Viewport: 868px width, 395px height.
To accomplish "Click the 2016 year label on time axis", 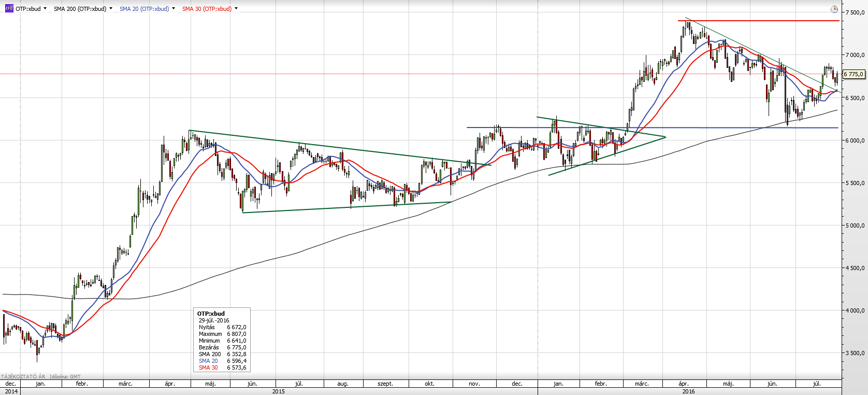I will (689, 391).
